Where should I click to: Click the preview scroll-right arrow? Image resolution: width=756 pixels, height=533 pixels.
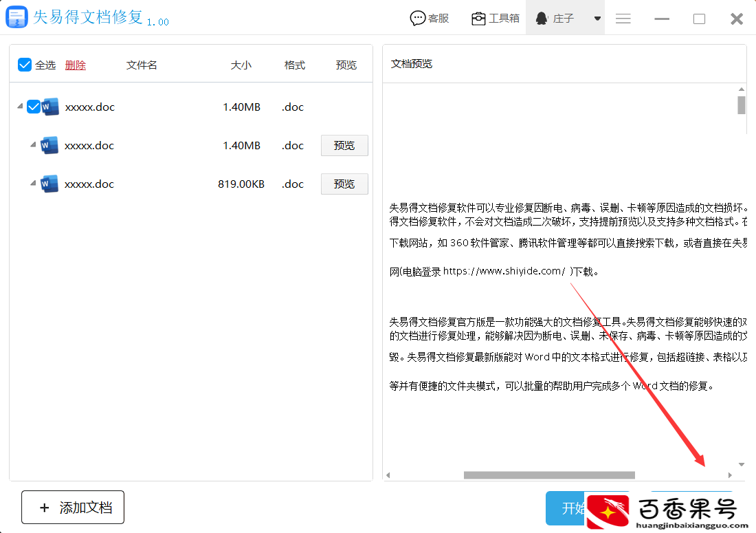[730, 475]
